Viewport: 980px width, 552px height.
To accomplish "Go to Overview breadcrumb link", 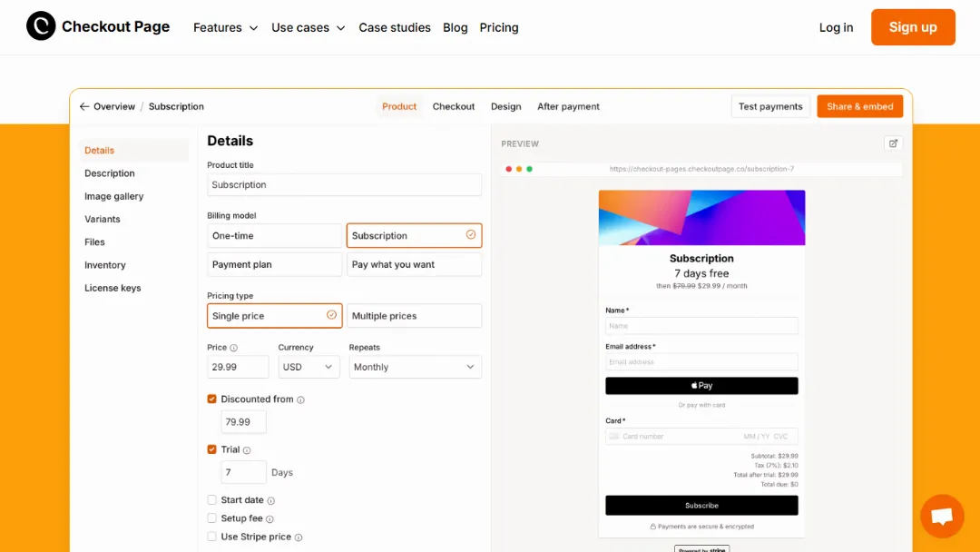I will click(x=113, y=106).
